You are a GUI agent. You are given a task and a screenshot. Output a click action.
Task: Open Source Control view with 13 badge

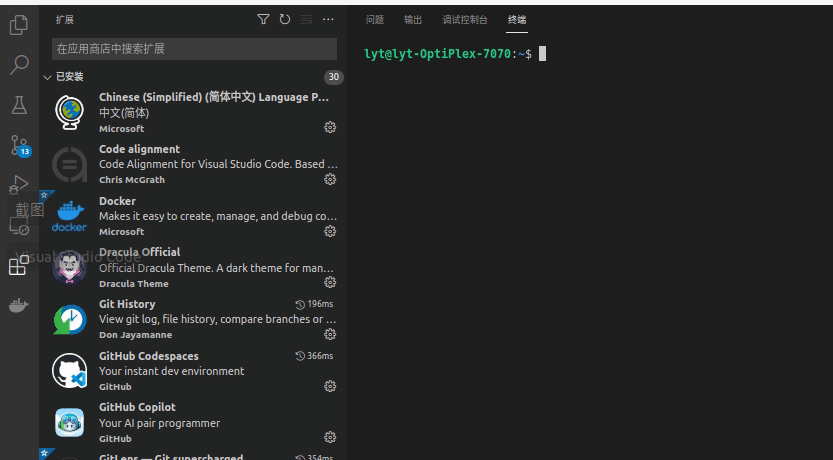(20, 146)
